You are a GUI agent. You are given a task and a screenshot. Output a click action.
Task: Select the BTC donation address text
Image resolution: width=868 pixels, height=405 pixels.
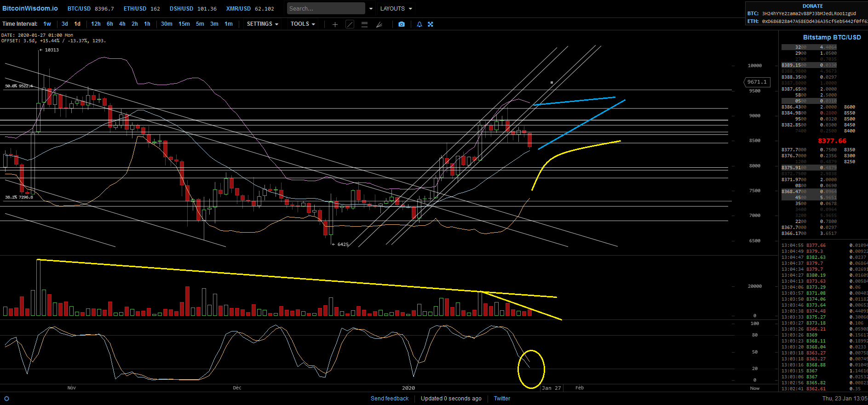[x=809, y=14]
